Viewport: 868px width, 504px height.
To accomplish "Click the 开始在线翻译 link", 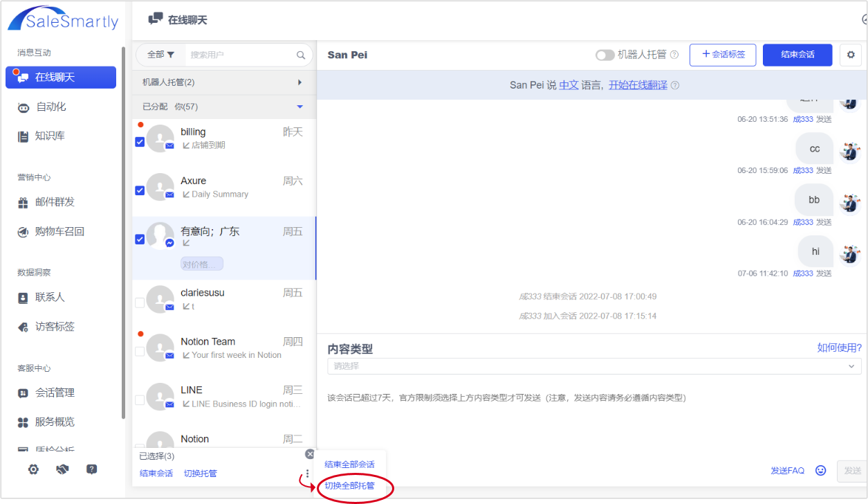I will (x=638, y=85).
